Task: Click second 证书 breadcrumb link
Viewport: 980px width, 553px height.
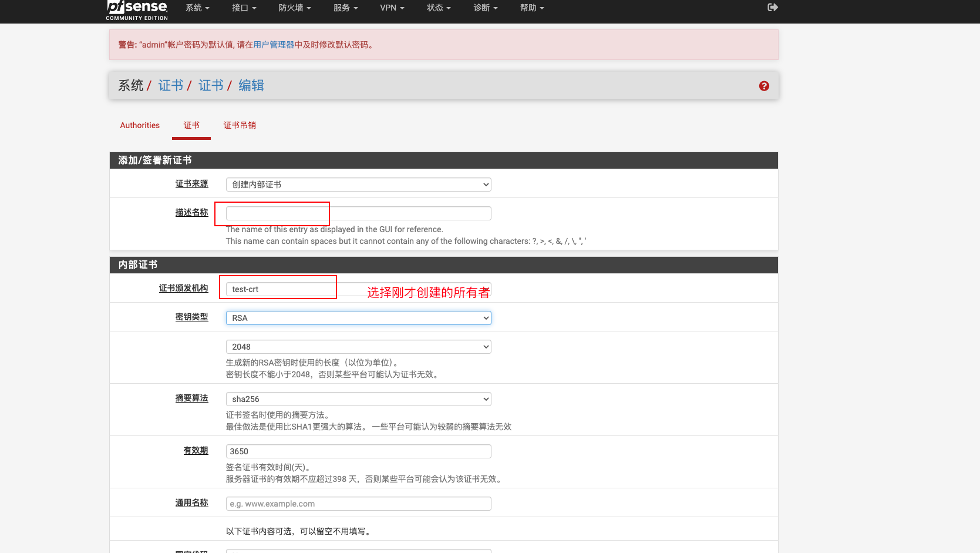Action: [x=211, y=86]
